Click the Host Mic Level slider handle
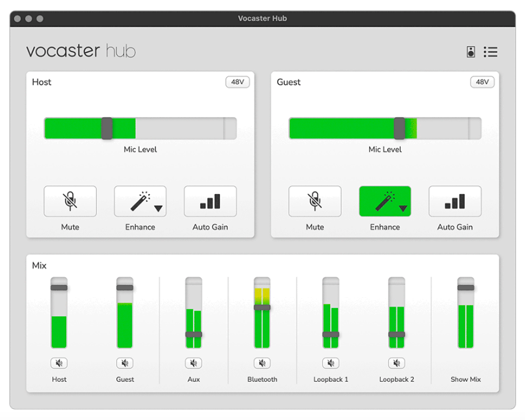The height and width of the screenshot is (420, 525). (x=109, y=128)
